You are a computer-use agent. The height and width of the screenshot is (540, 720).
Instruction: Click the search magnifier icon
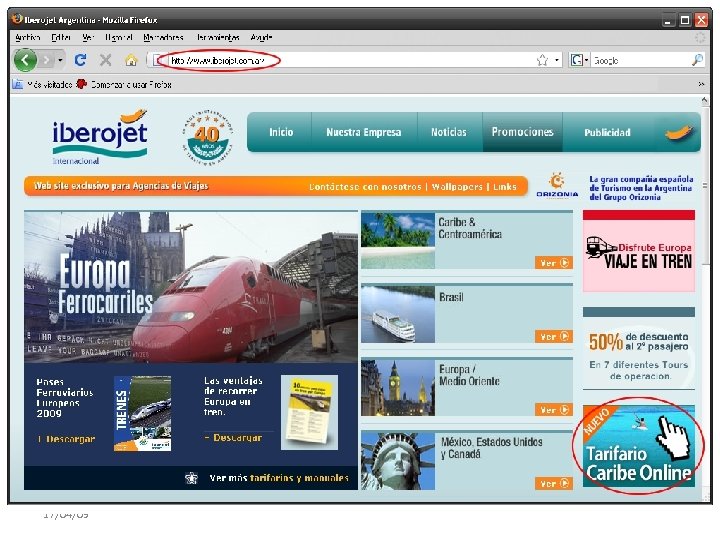click(697, 60)
